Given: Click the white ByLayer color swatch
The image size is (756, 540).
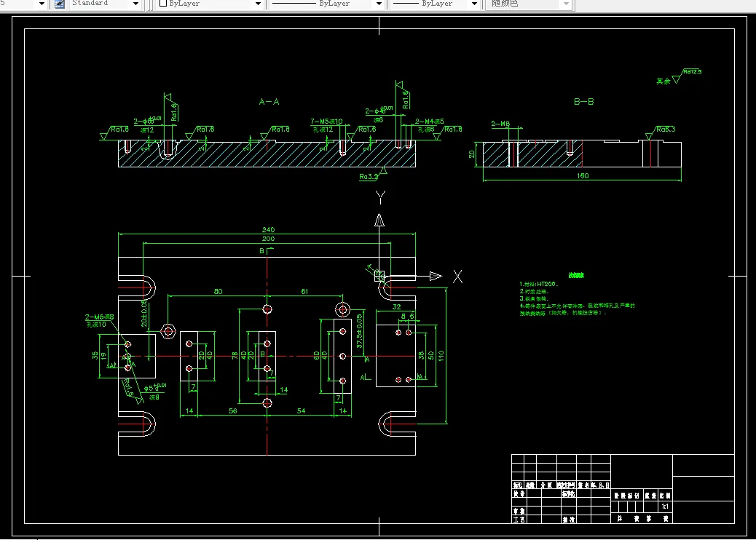Looking at the screenshot, I should click(x=163, y=4).
